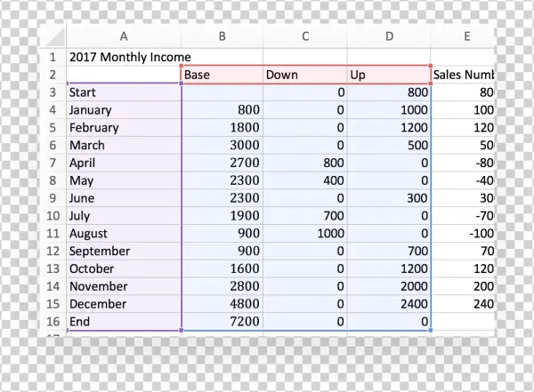Select the 'May' cell
This screenshot has height=392, width=534.
click(x=124, y=180)
